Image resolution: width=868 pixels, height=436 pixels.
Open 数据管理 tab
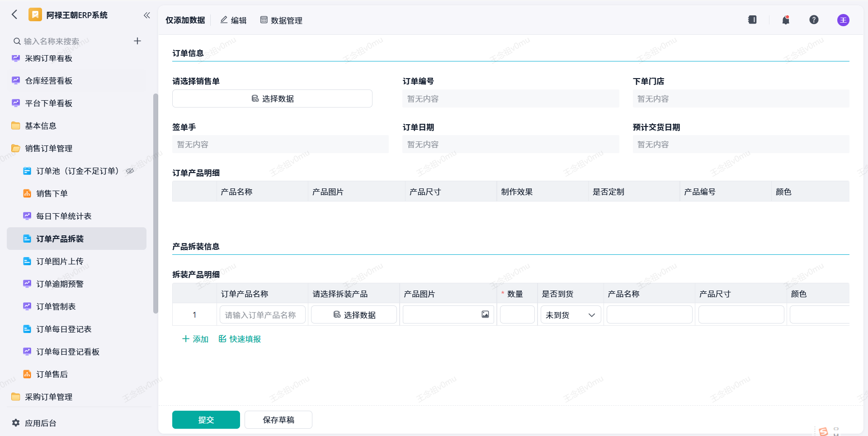click(x=281, y=20)
